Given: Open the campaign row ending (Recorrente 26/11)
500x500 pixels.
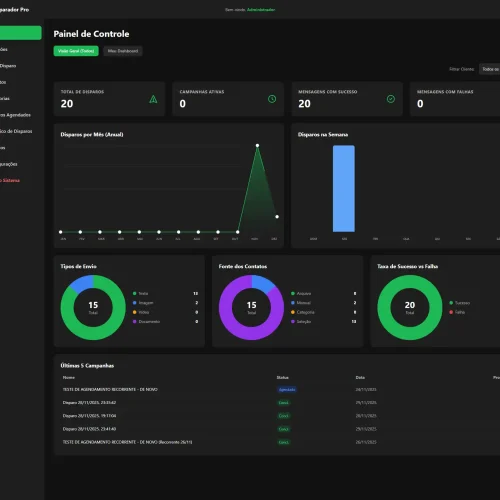Looking at the screenshot, I should coord(127,442).
